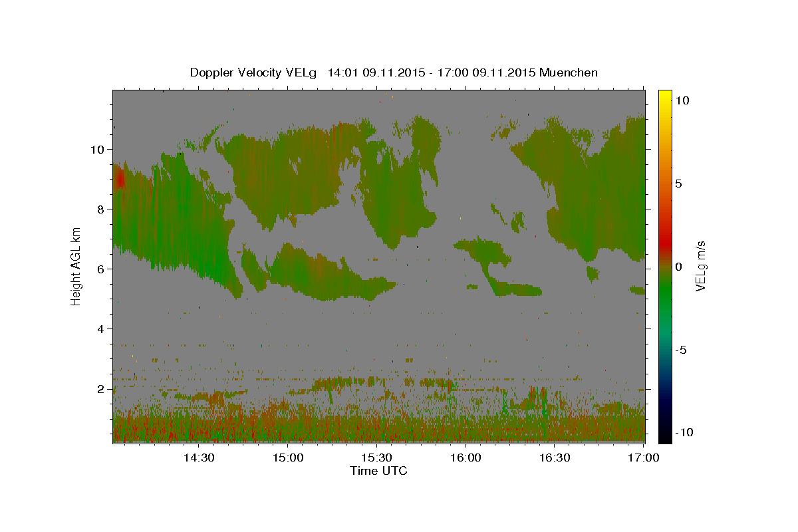798x532 pixels.
Task: Click the height axis label 4
Action: tap(102, 329)
